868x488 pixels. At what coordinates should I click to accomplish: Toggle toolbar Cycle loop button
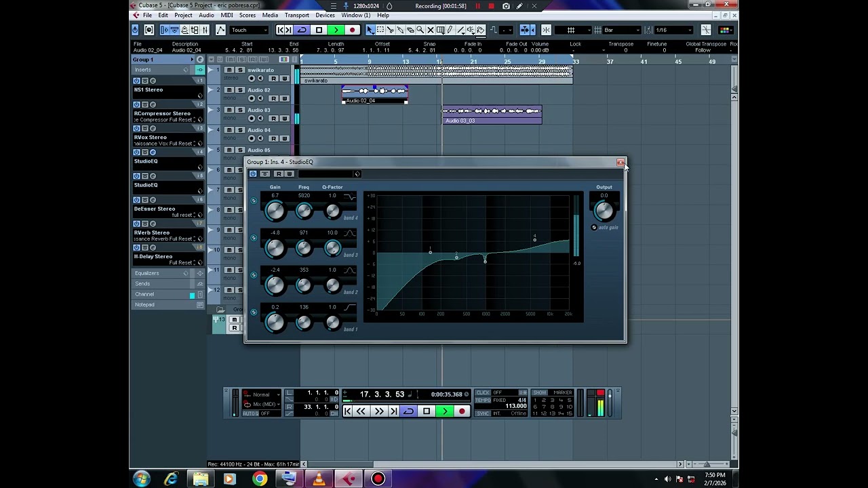click(x=302, y=30)
